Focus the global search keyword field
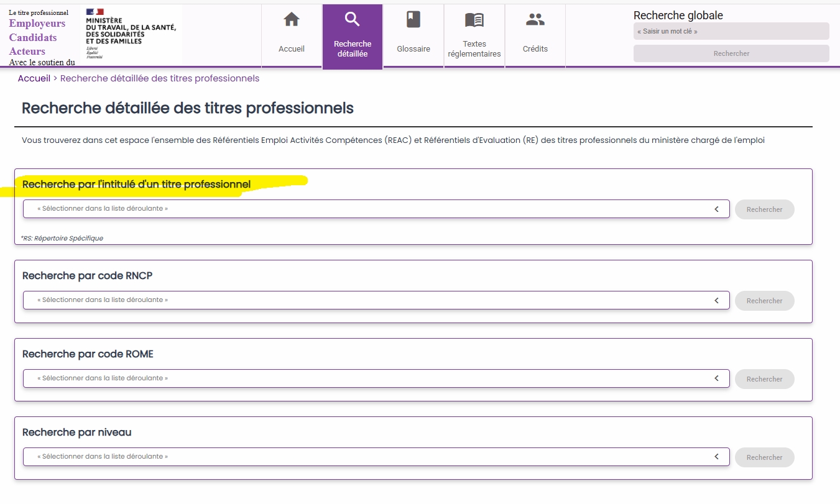 coord(731,31)
